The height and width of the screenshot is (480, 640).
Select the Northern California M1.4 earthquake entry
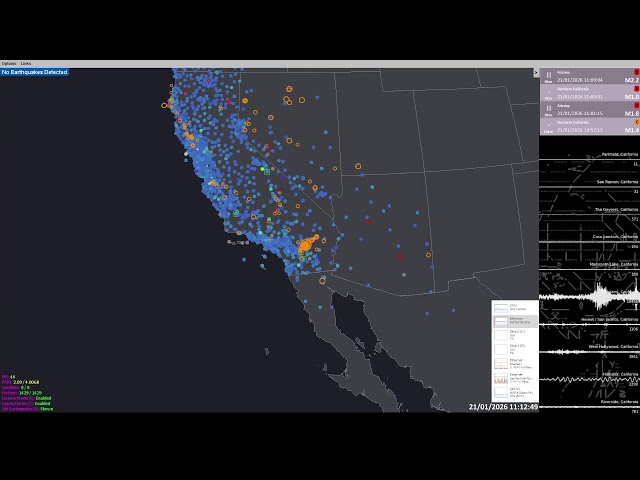coord(590,127)
